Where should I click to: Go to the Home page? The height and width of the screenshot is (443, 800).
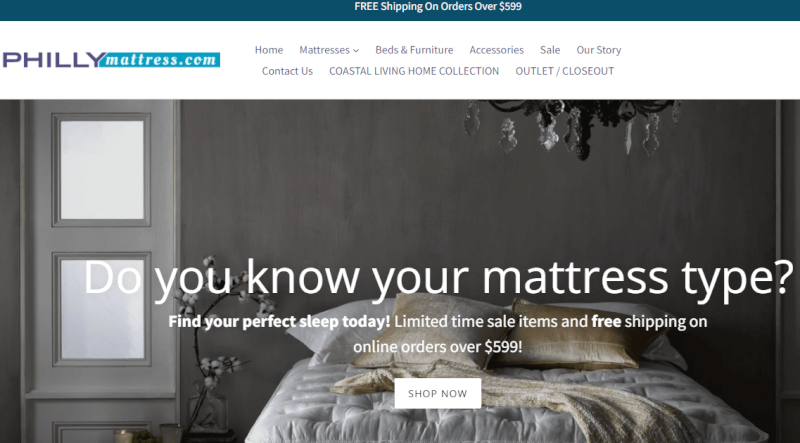pos(269,50)
